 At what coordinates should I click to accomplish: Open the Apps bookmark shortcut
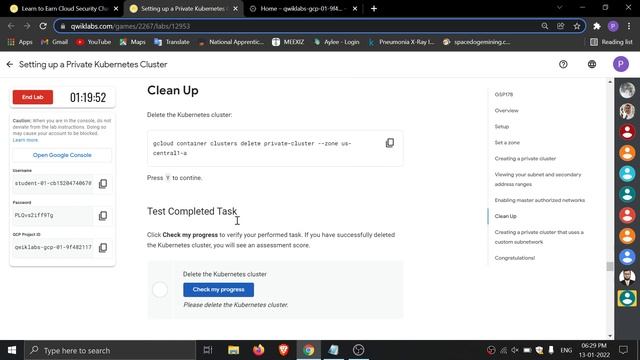[20, 42]
